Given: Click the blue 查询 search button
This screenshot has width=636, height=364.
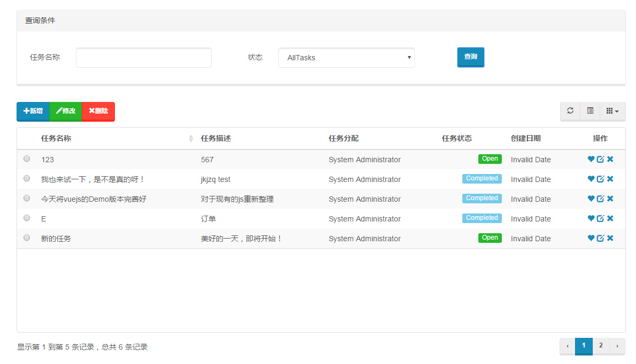Looking at the screenshot, I should click(470, 57).
